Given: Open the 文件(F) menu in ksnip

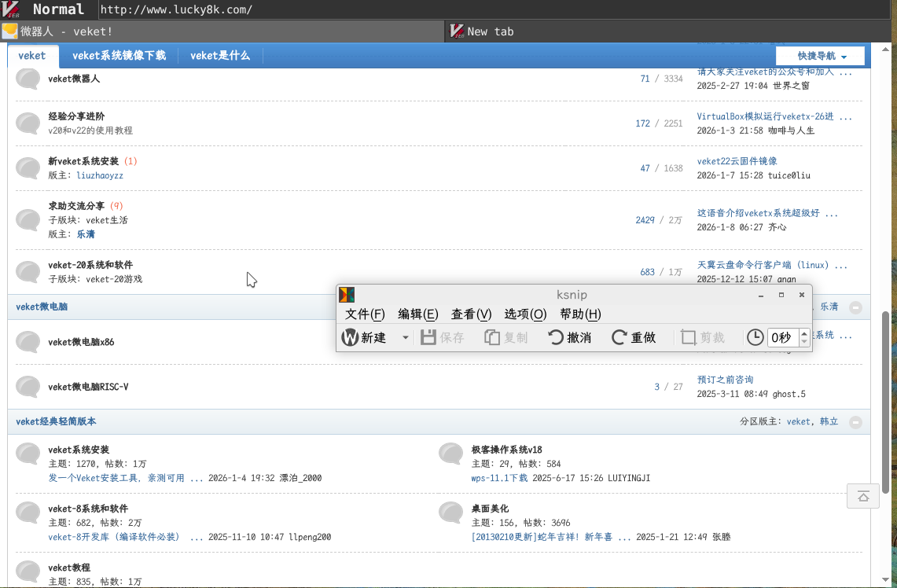Looking at the screenshot, I should pos(365,314).
